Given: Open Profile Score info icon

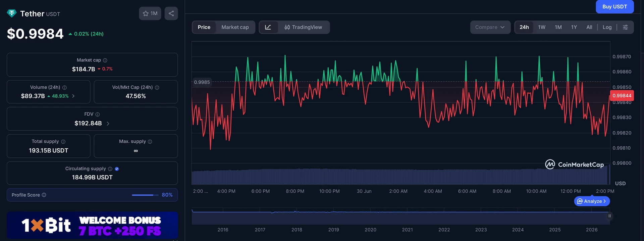Looking at the screenshot, I should pyautogui.click(x=44, y=195).
